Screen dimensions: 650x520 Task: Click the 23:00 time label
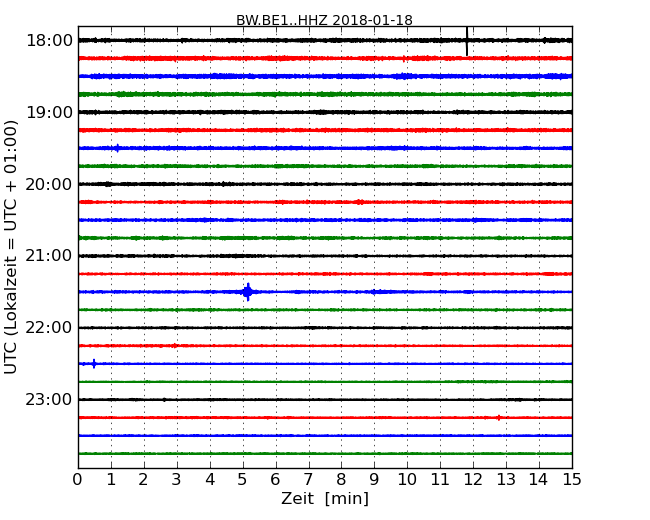(49, 400)
